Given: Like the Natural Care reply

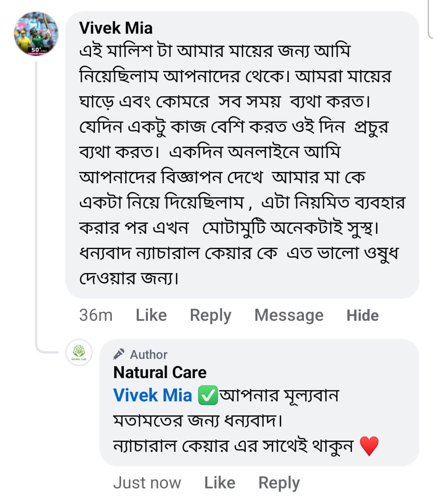Looking at the screenshot, I should (x=220, y=483).
